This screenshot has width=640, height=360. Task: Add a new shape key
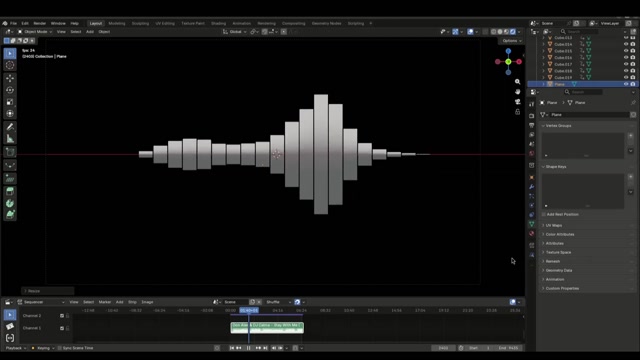pyautogui.click(x=631, y=177)
